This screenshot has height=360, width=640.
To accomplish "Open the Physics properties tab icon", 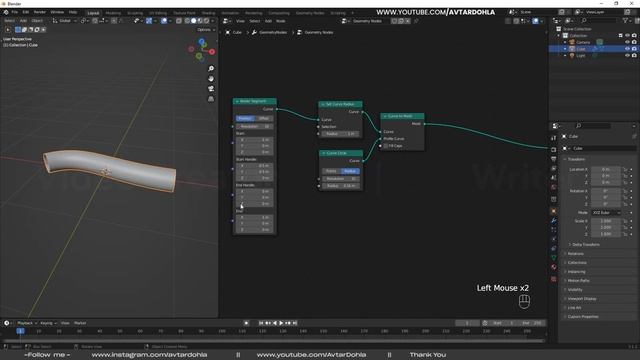I will (553, 240).
